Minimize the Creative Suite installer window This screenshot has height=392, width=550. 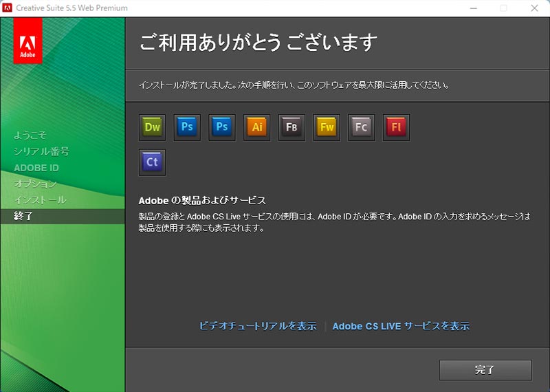[x=474, y=8]
